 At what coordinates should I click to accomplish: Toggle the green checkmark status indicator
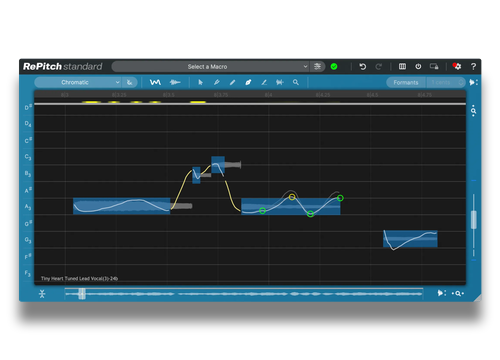tap(334, 67)
